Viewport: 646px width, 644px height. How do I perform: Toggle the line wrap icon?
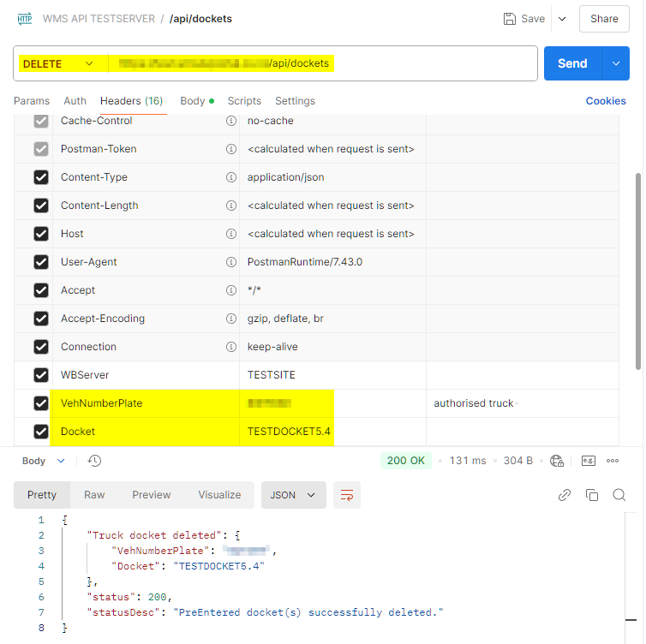(x=346, y=495)
